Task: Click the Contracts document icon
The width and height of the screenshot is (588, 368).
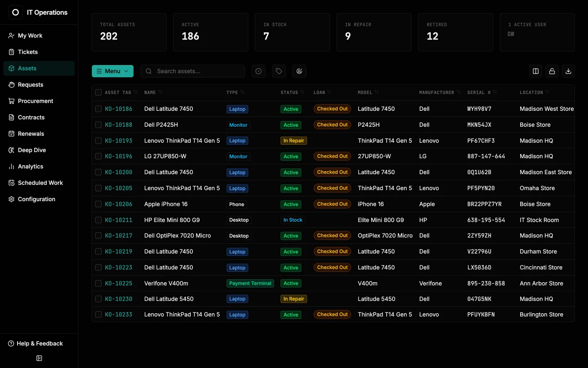Action: point(11,117)
